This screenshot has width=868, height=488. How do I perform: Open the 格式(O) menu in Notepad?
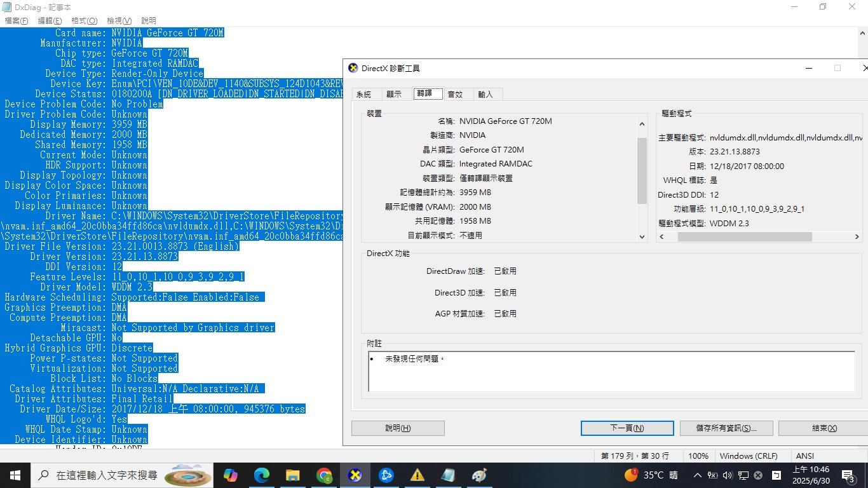(x=85, y=21)
